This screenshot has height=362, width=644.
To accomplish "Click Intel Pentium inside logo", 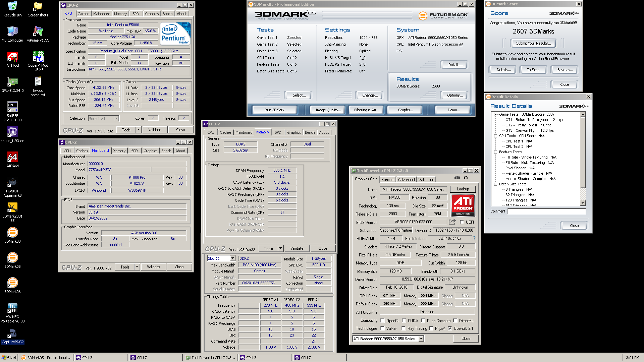I will [175, 33].
